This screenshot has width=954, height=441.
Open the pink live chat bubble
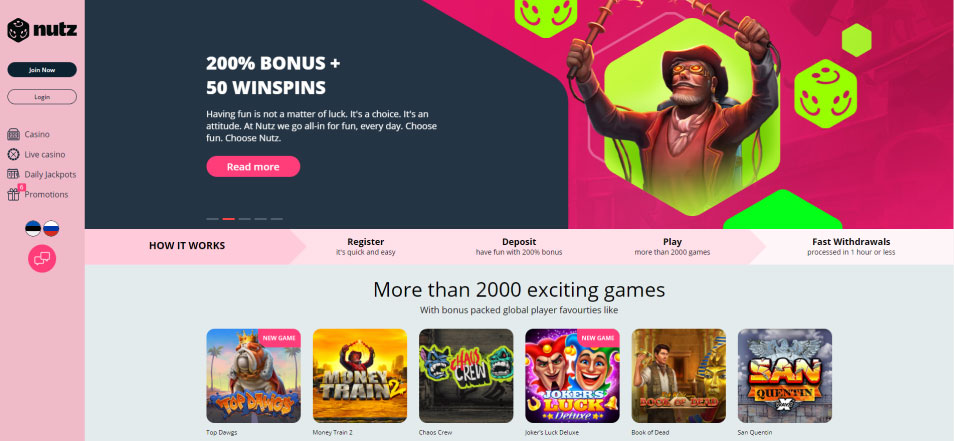[x=42, y=259]
